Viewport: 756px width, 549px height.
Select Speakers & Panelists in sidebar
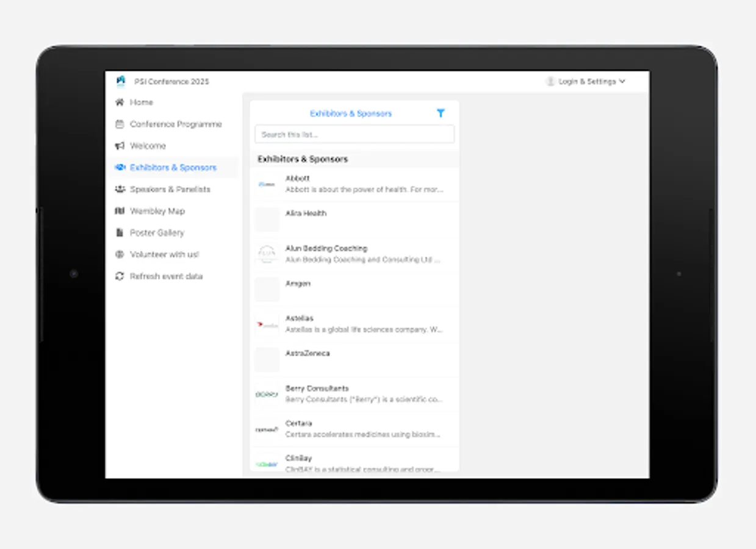pos(170,189)
